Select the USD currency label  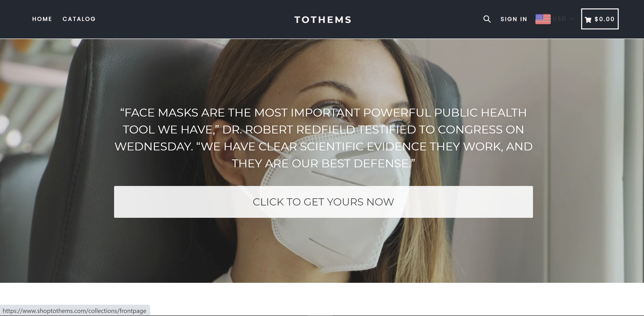pos(559,19)
